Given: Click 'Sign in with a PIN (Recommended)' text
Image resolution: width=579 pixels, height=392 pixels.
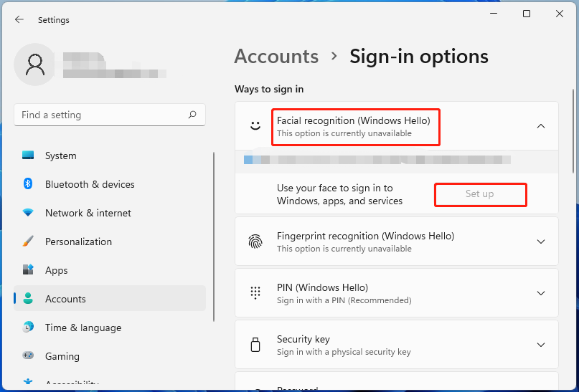Looking at the screenshot, I should 344,300.
